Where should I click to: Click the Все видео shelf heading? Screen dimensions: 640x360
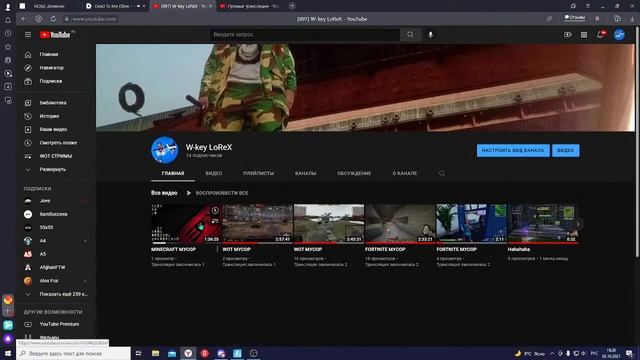(164, 193)
